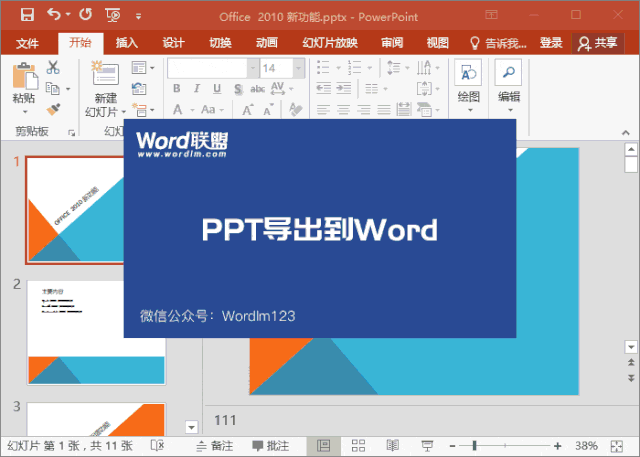The image size is (640, 457).
Task: Click the 共享 share button
Action: 598,43
